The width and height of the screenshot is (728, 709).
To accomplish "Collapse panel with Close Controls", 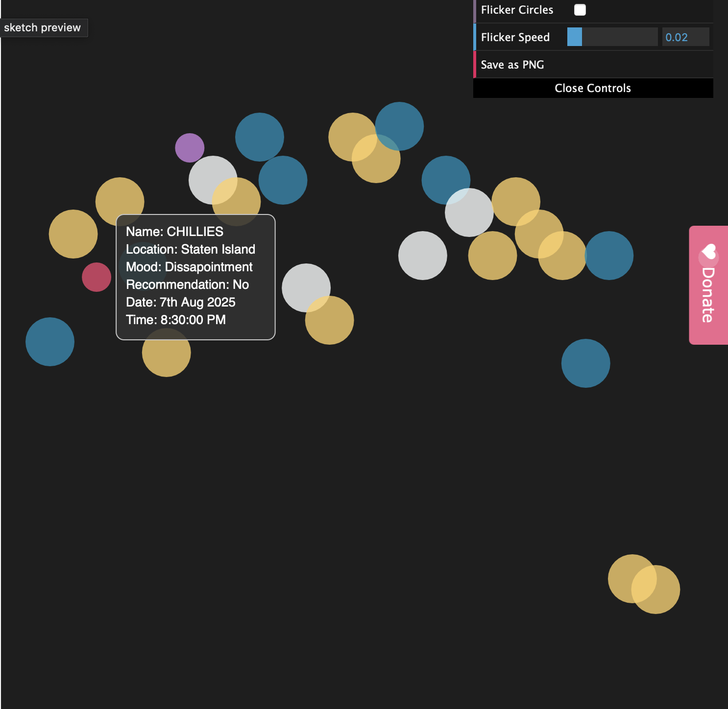I will coord(593,88).
